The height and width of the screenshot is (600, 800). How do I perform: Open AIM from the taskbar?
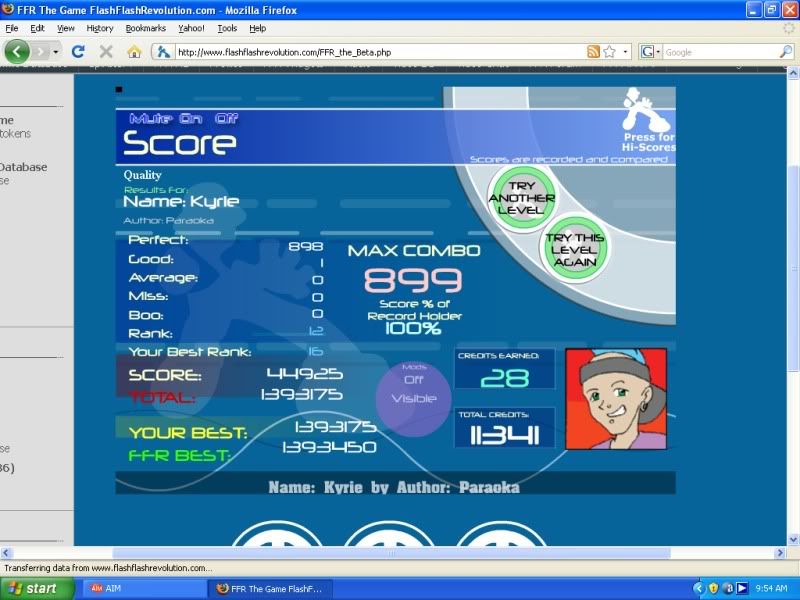coord(143,588)
